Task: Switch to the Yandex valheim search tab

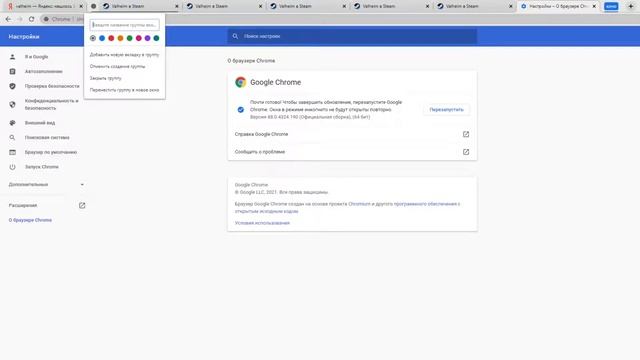Action: [46, 6]
